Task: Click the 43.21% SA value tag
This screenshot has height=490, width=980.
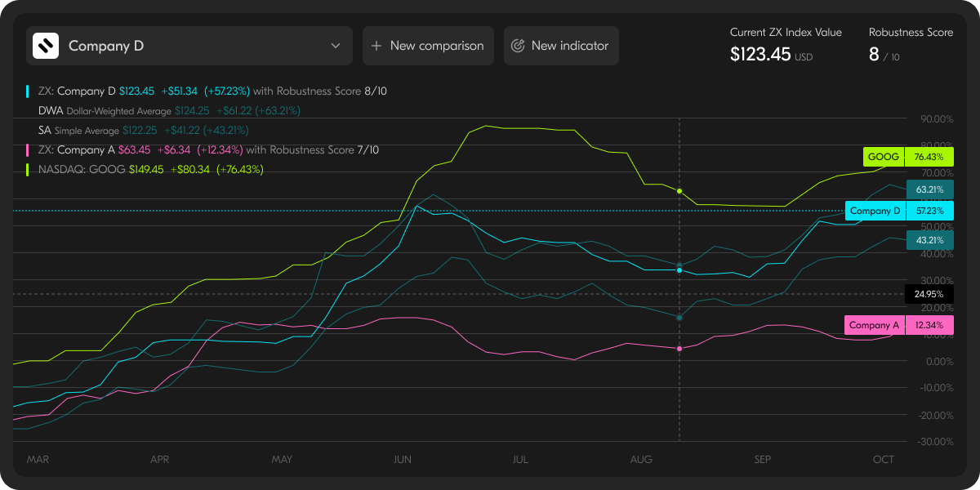Action: click(930, 240)
